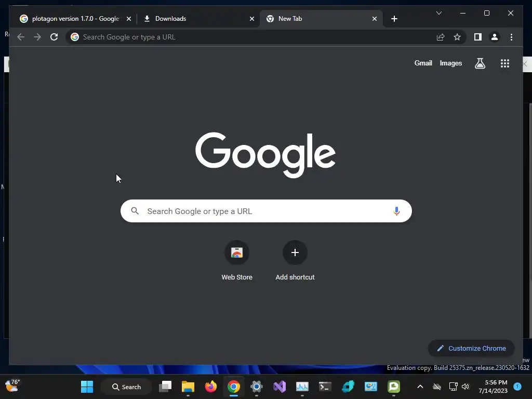Open the volume control in the tray
The height and width of the screenshot is (399, 532).
pyautogui.click(x=465, y=387)
